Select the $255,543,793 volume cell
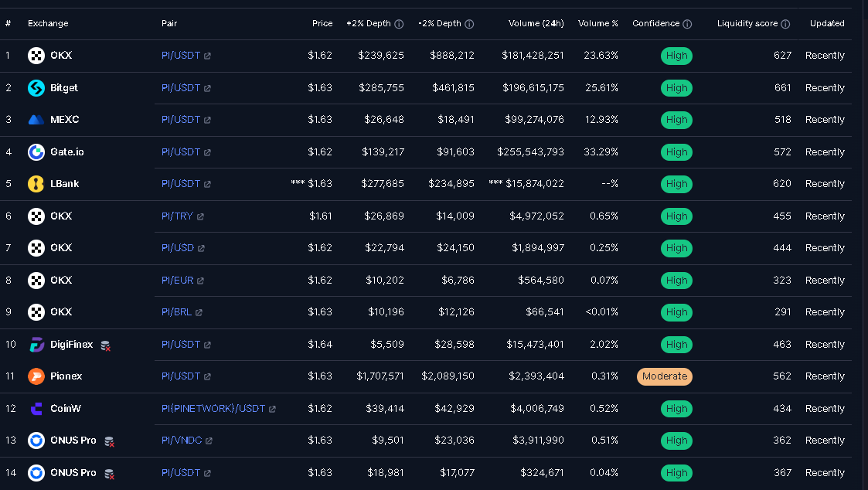 [x=530, y=151]
